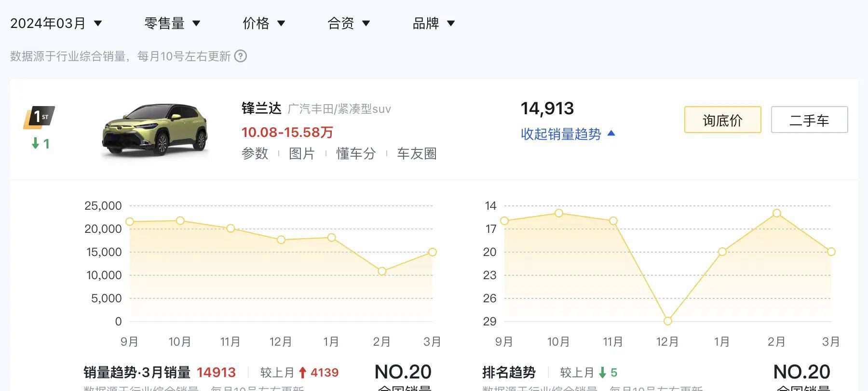The width and height of the screenshot is (868, 391).
Task: Click the green rank change down arrow
Action: click(x=35, y=143)
